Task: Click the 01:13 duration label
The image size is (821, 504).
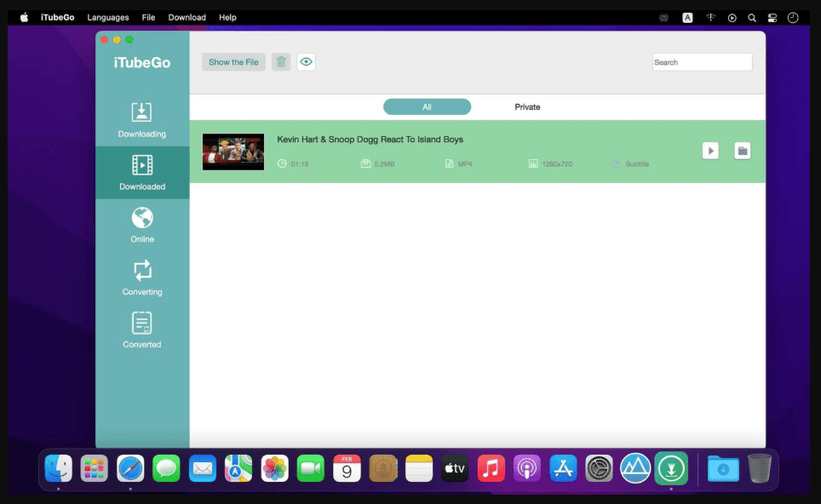Action: click(300, 163)
